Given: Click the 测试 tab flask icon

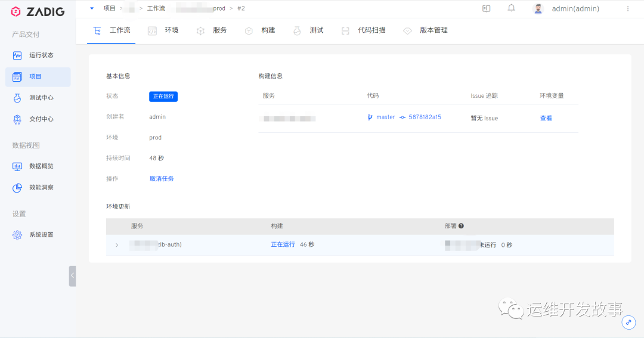Looking at the screenshot, I should click(x=297, y=31).
